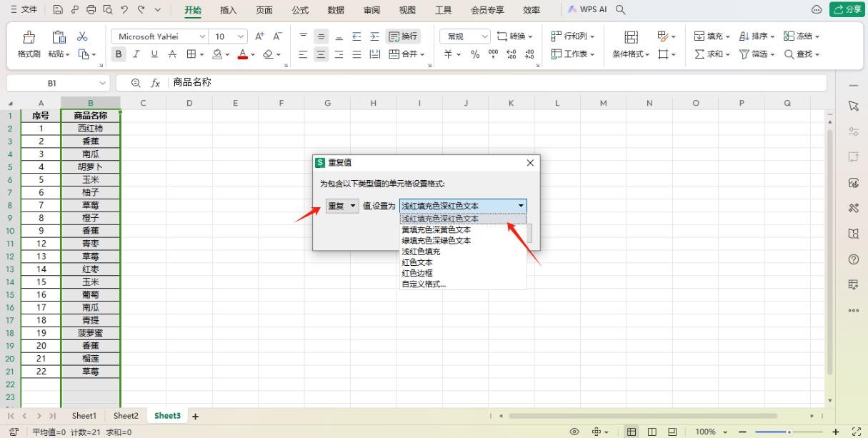Select 自定义格式... option in list
This screenshot has height=438, width=868.
tap(424, 284)
